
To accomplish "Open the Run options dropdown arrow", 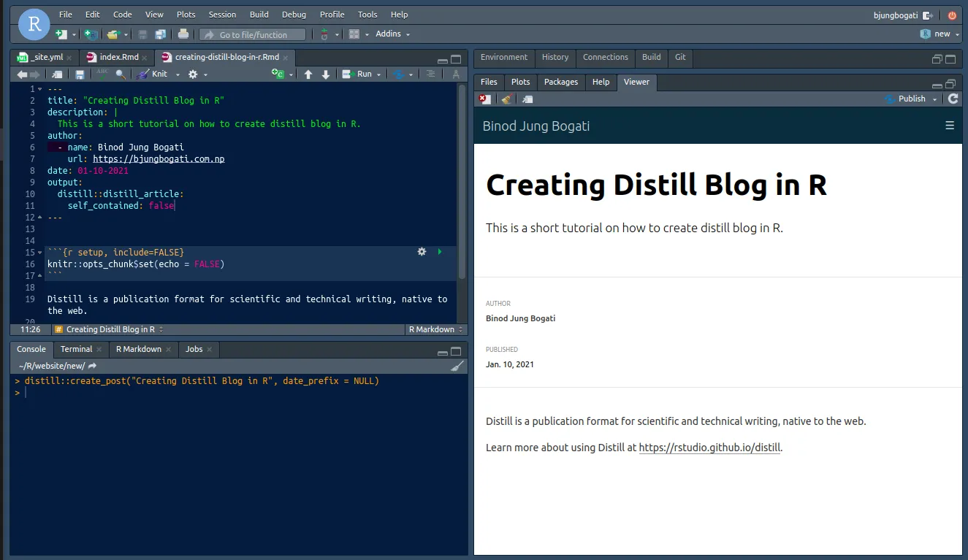I will point(380,74).
